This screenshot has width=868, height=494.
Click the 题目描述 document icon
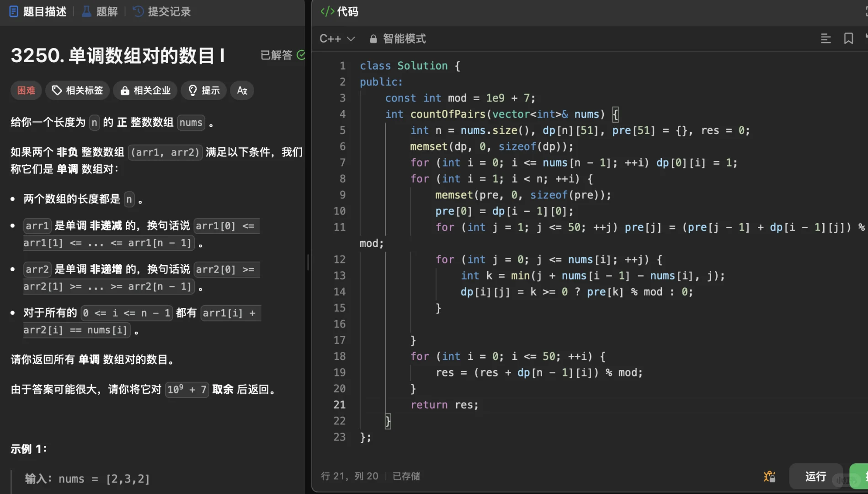click(14, 11)
